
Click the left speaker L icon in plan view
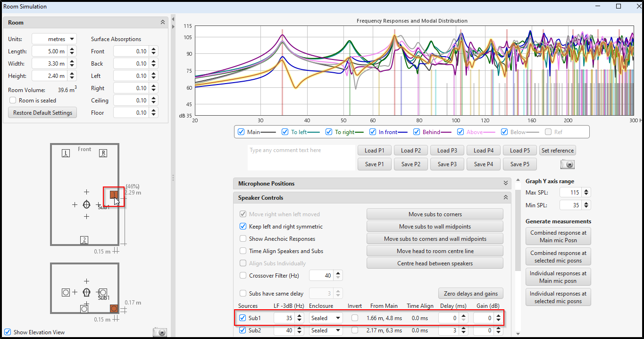point(66,153)
